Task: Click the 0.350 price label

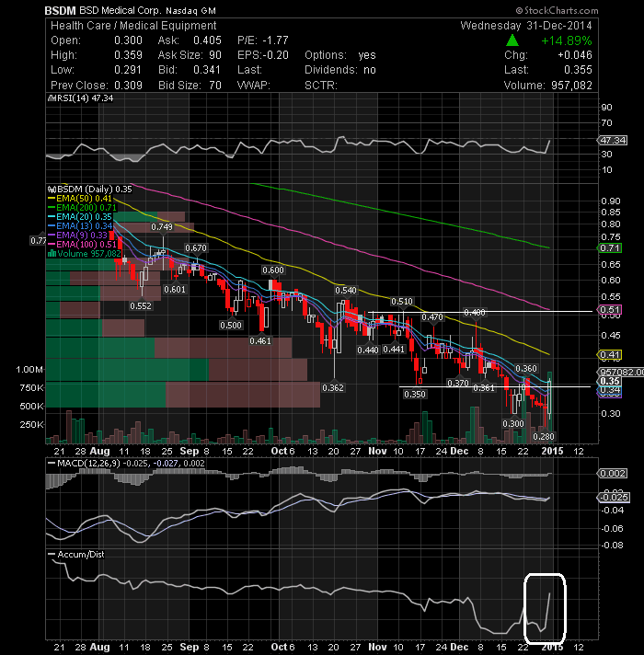Action: (x=415, y=394)
